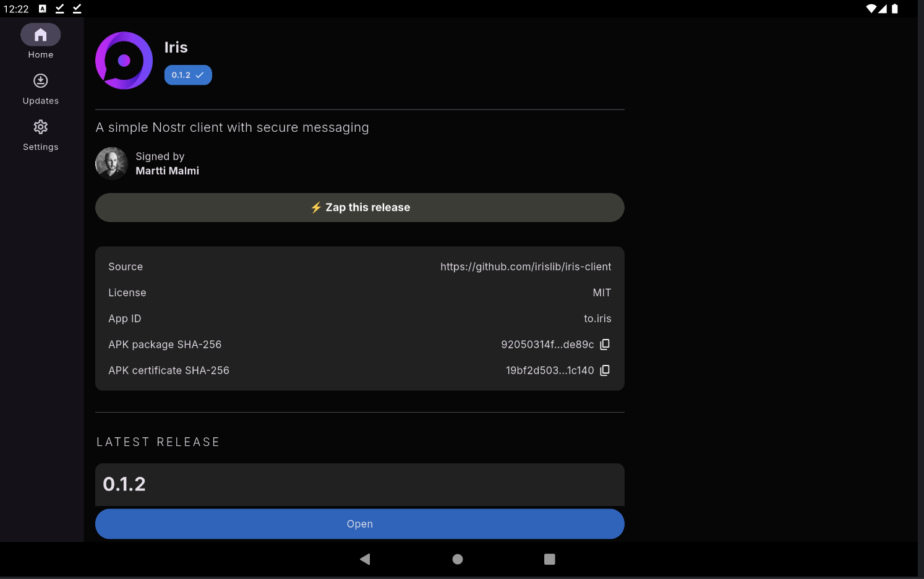This screenshot has height=579, width=924.
Task: Open the Updates section
Action: [41, 88]
